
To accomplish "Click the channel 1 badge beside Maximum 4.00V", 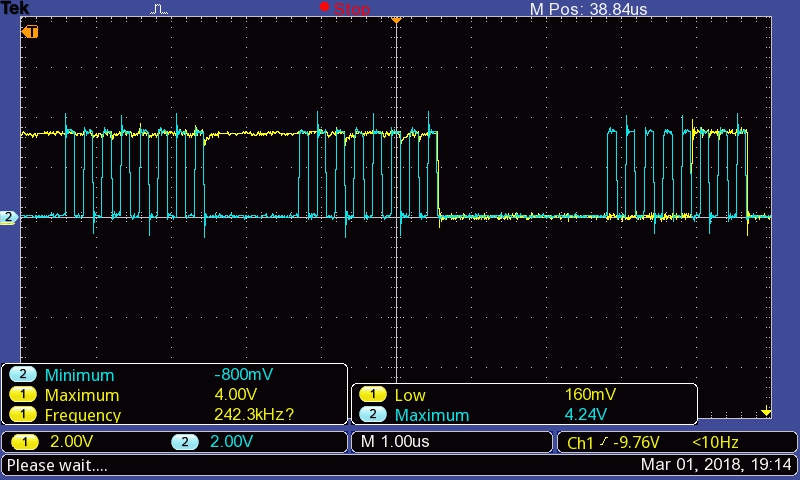I will [22, 394].
